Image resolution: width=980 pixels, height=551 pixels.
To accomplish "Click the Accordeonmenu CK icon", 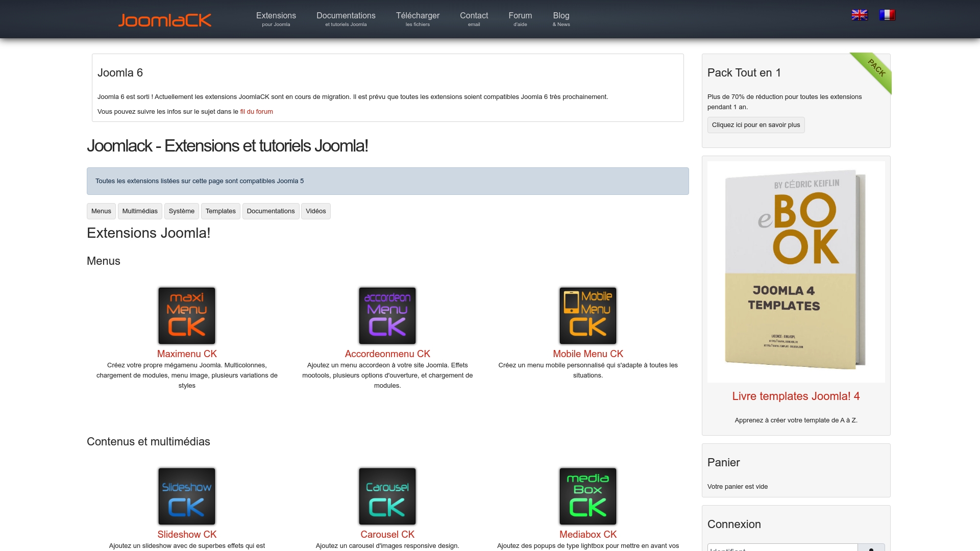I will [x=387, y=315].
